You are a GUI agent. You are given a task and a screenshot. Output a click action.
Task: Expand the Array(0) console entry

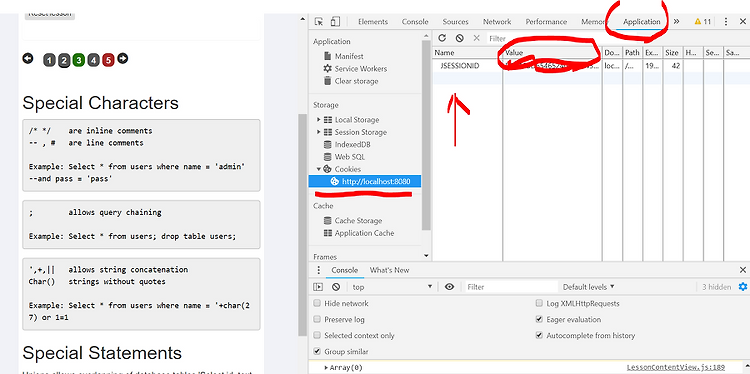[x=326, y=368]
